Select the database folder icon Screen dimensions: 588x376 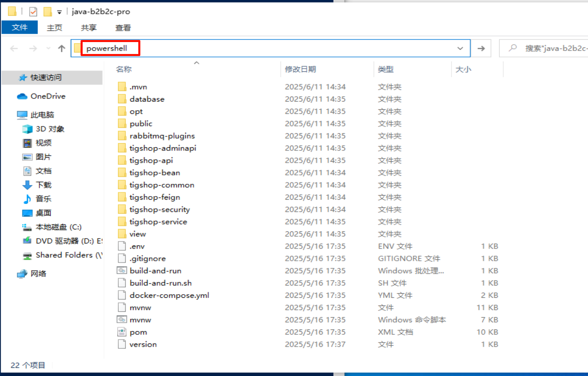click(122, 99)
